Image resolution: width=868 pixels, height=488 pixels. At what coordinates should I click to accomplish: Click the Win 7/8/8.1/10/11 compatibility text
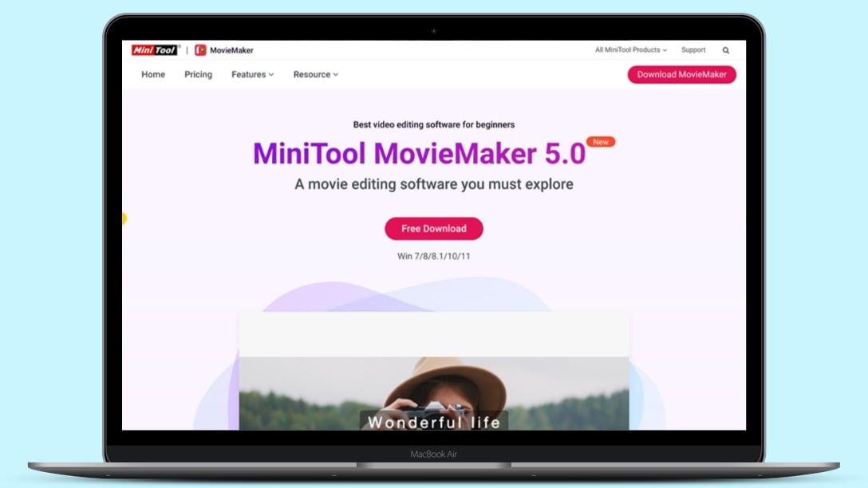[x=433, y=257]
